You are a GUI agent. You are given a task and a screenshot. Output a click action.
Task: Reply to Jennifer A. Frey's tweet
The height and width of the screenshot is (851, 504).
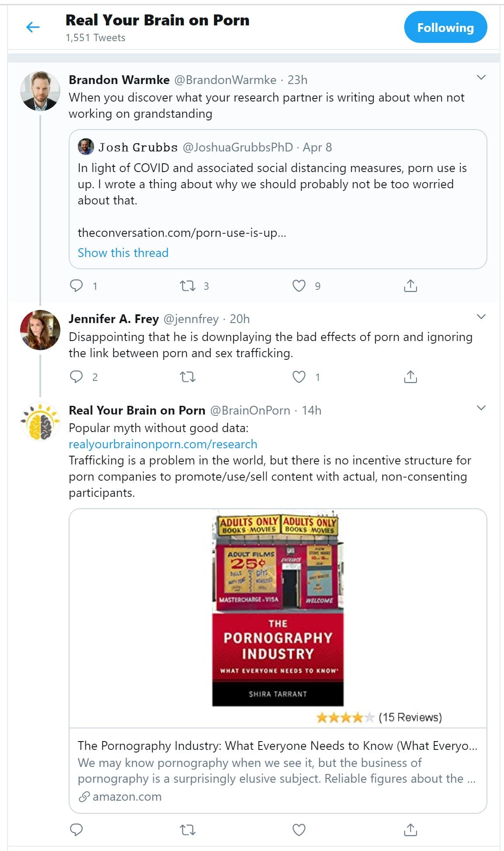(x=77, y=377)
